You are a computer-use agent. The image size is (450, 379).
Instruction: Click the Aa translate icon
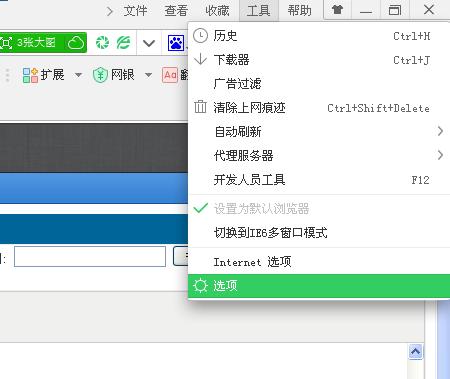(x=170, y=75)
